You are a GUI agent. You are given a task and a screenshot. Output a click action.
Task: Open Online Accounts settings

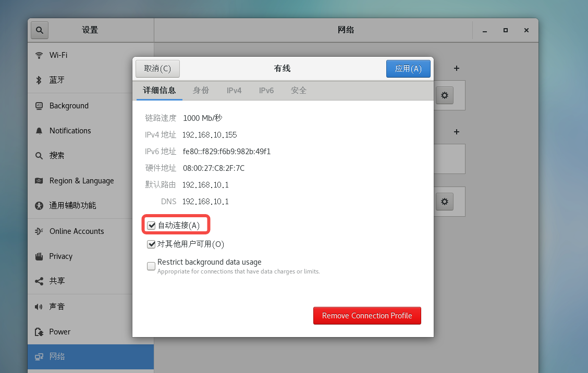(x=76, y=231)
